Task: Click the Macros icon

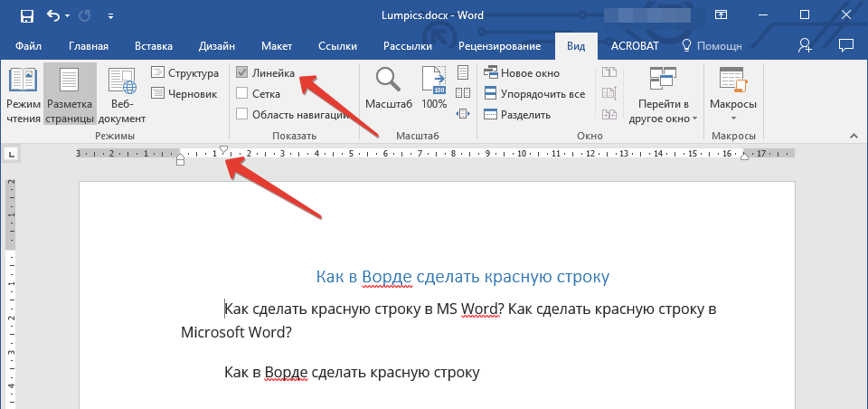Action: [x=733, y=81]
